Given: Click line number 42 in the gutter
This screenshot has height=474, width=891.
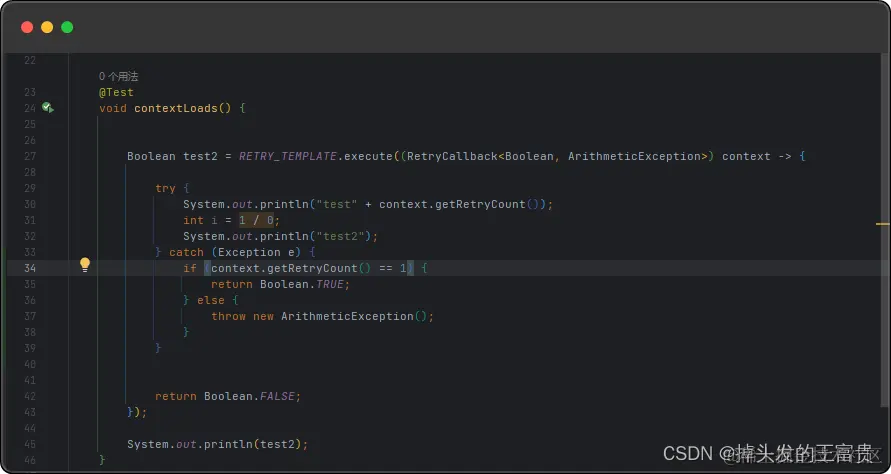Looking at the screenshot, I should (30, 396).
